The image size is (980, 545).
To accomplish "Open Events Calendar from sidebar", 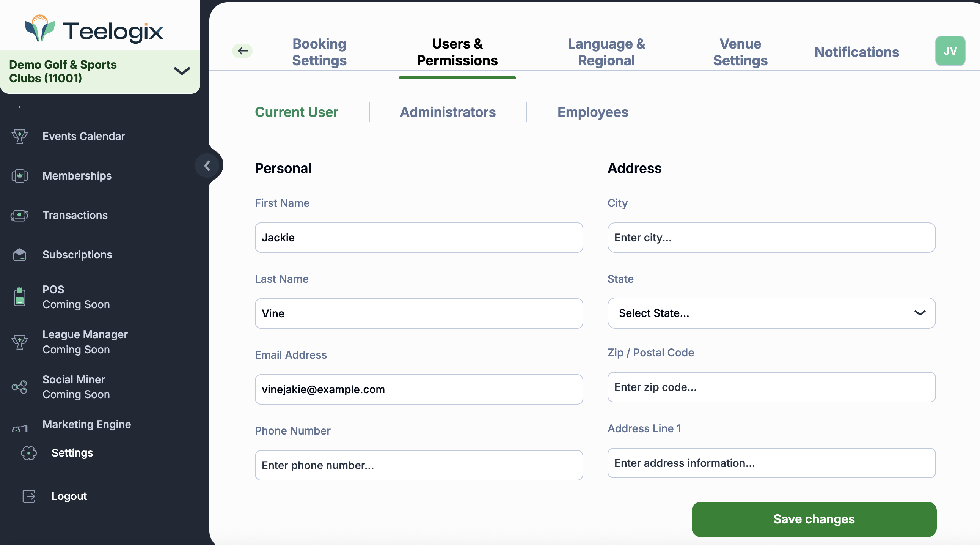I will 84,136.
